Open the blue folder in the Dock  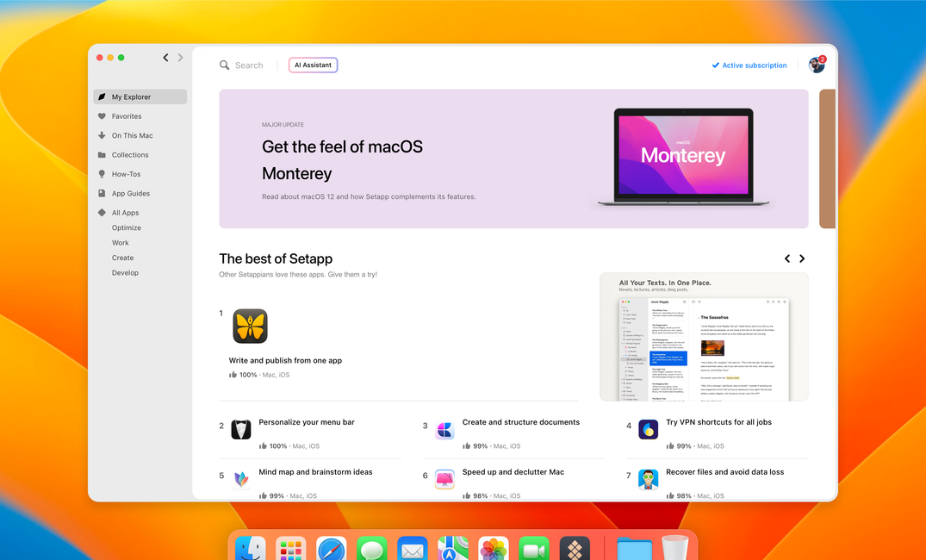point(634,550)
